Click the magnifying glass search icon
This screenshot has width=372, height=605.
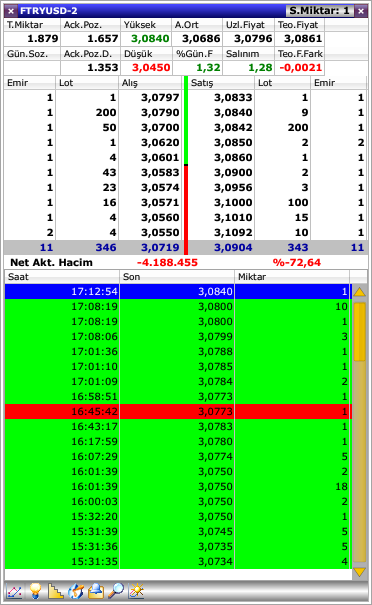pyautogui.click(x=116, y=591)
